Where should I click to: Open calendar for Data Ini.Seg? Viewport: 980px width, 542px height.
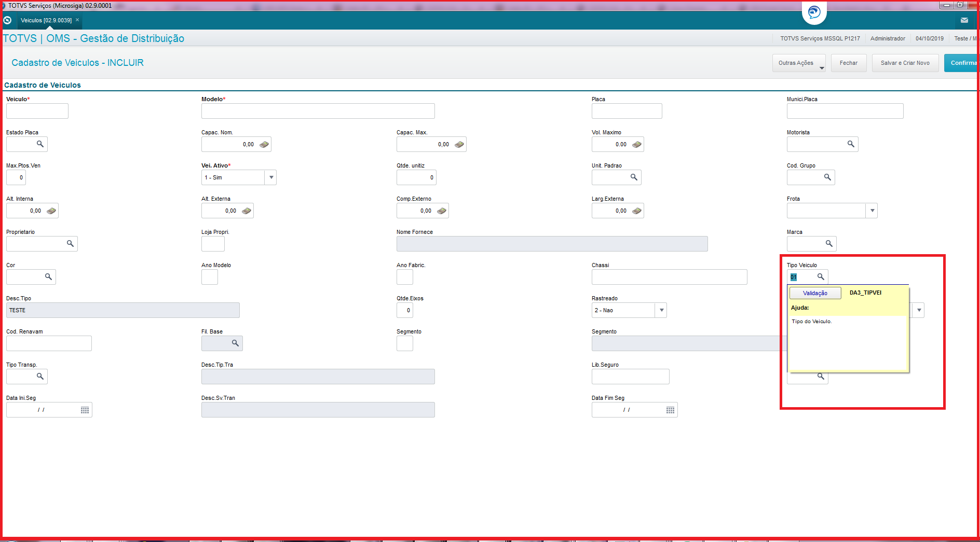coord(85,410)
